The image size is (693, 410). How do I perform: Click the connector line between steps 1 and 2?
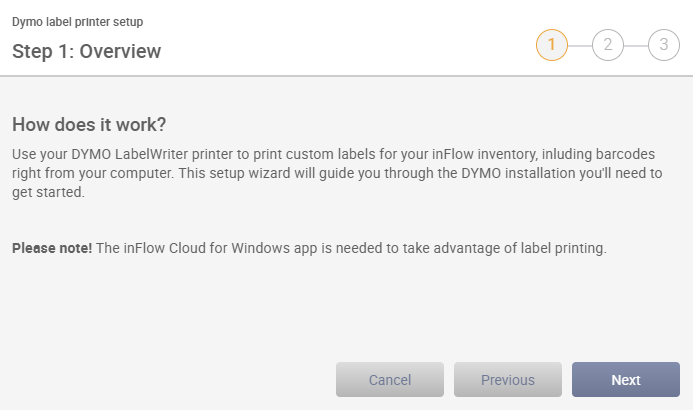pos(579,45)
